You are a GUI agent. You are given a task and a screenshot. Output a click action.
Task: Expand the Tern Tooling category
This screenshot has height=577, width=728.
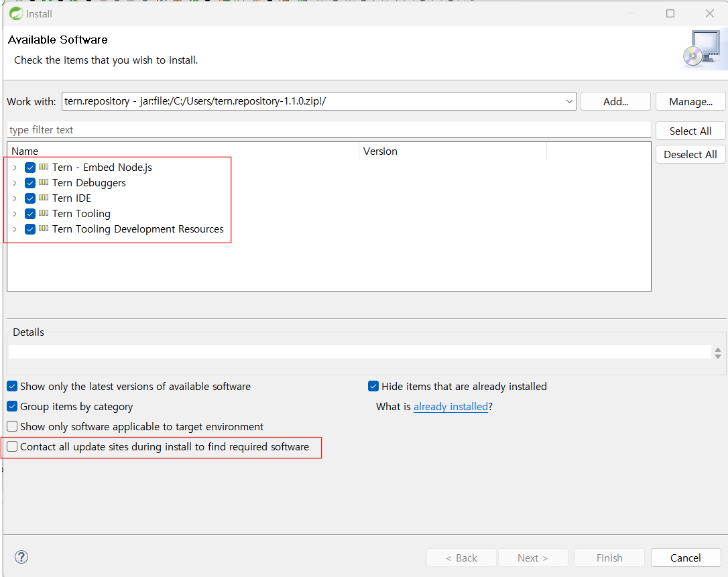(x=15, y=214)
